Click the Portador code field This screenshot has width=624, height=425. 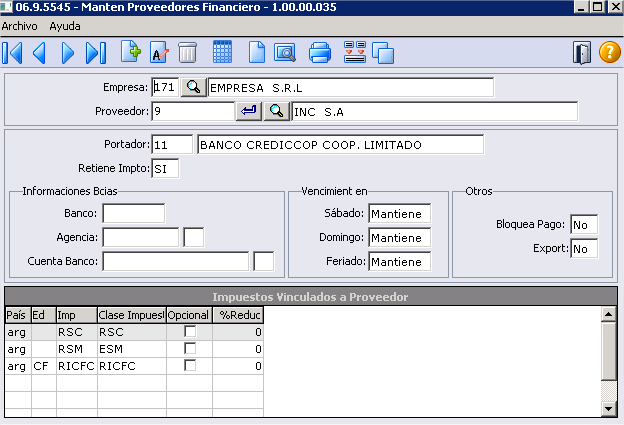(172, 144)
